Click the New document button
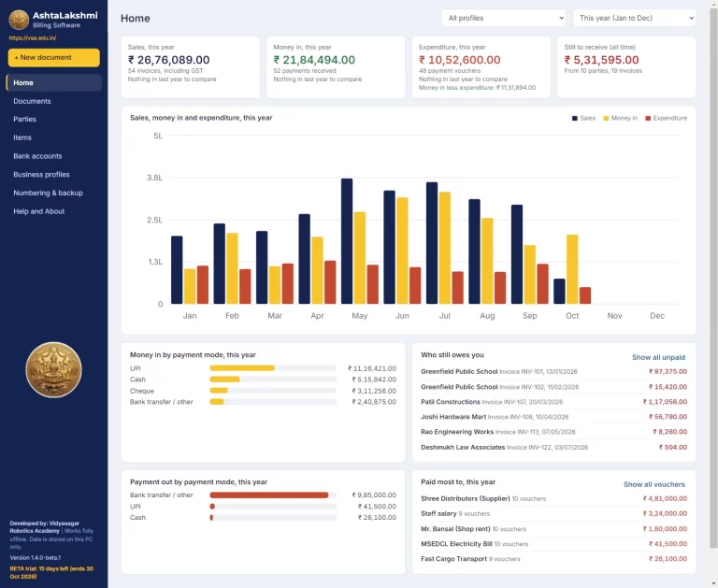 (53, 58)
